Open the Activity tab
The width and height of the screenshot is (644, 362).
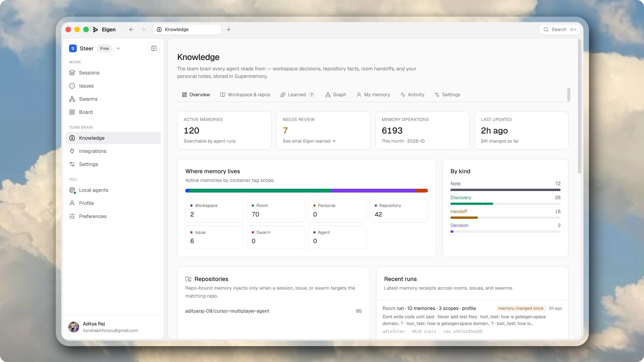coord(412,95)
